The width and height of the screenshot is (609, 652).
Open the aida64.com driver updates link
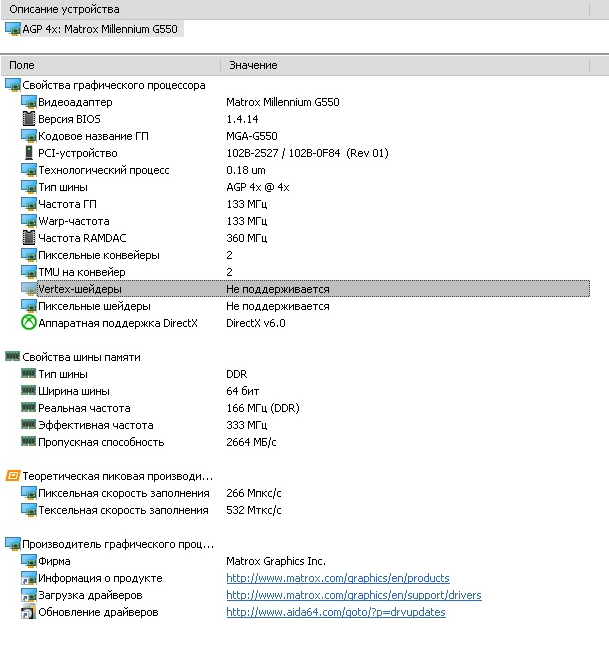(336, 612)
